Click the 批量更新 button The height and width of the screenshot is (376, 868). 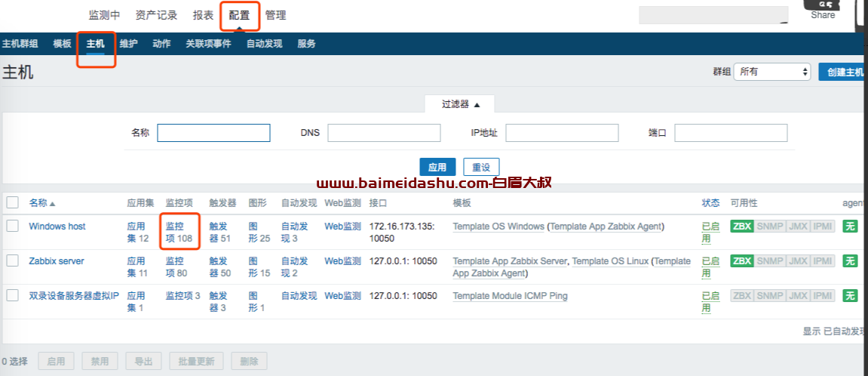tap(196, 361)
